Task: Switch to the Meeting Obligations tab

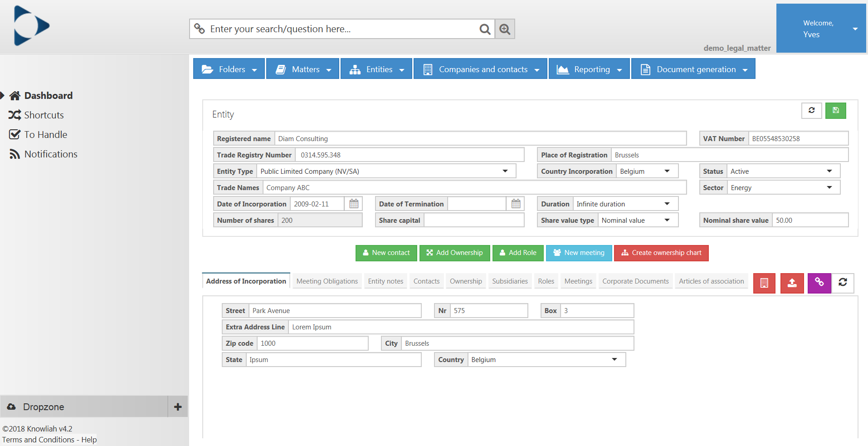Action: click(327, 281)
